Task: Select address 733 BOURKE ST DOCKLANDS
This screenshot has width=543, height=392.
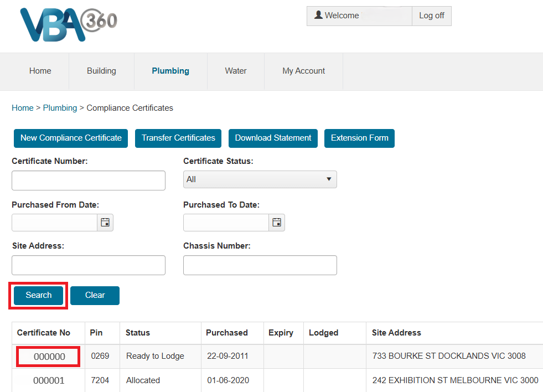Action: point(449,356)
